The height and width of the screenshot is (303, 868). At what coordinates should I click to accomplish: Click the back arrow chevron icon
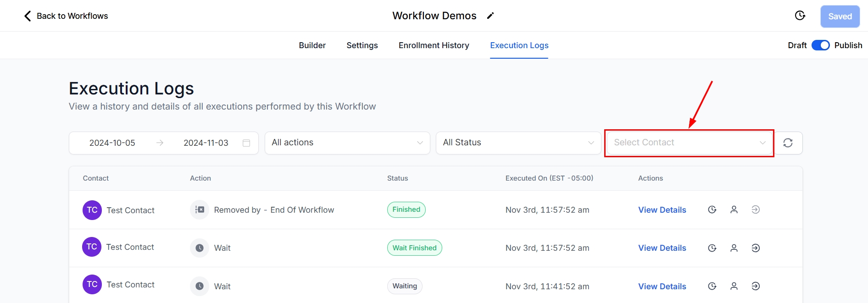click(x=28, y=16)
